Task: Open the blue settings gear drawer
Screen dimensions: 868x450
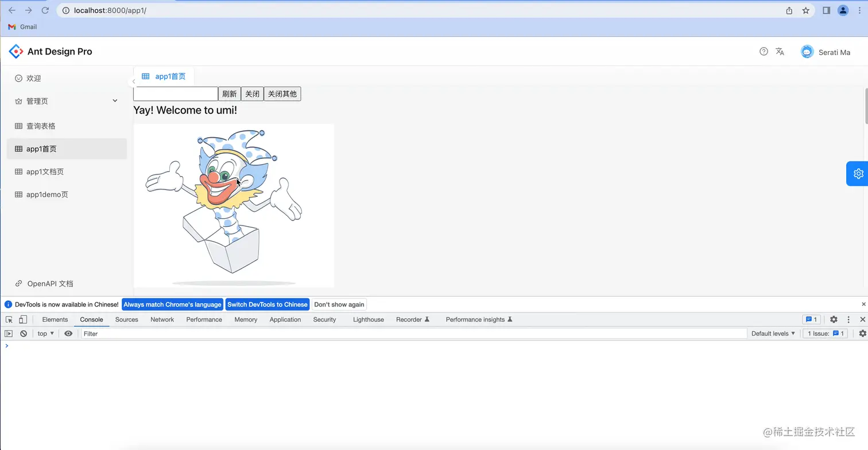Action: (x=858, y=173)
